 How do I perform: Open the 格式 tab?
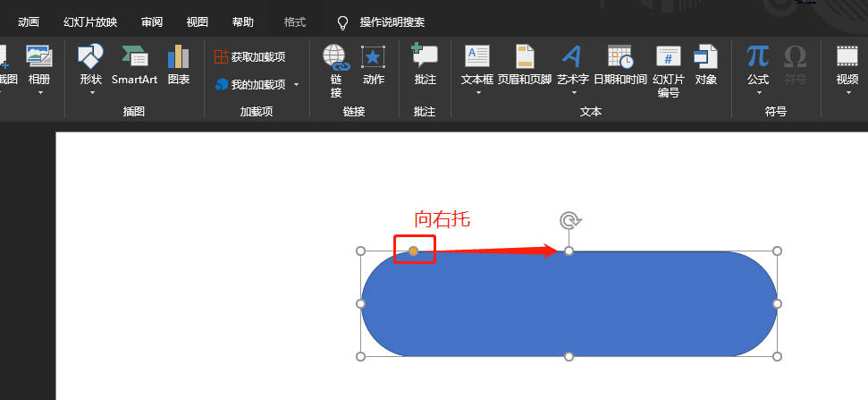[x=294, y=22]
